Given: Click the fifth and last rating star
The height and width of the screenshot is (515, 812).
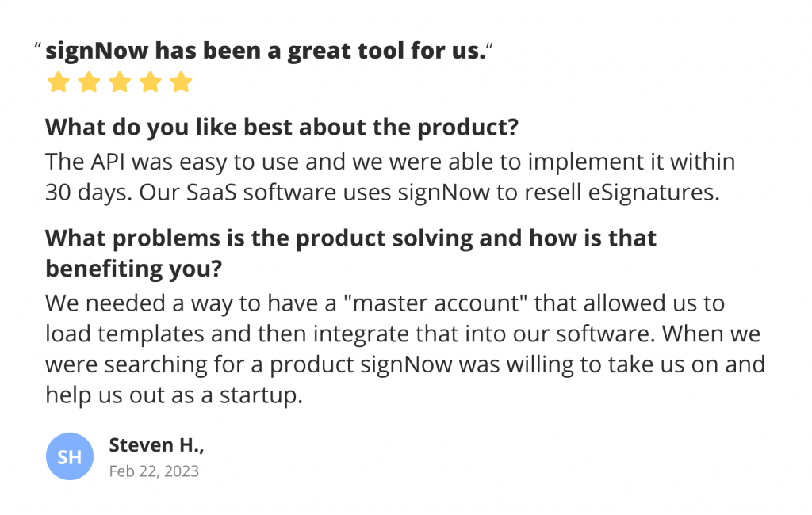Looking at the screenshot, I should (182, 82).
